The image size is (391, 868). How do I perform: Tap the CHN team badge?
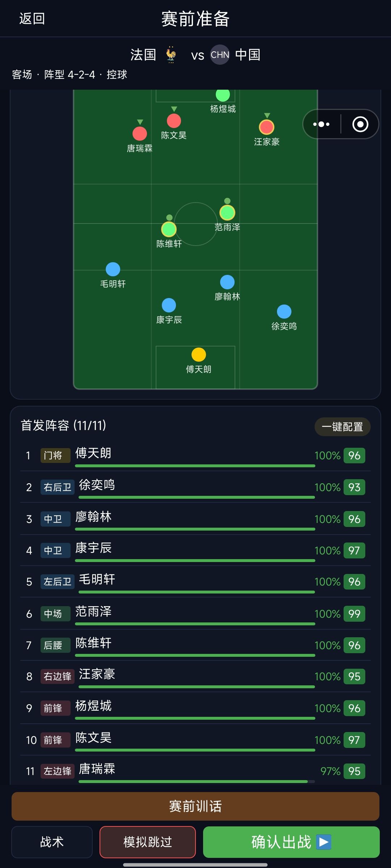(x=220, y=55)
